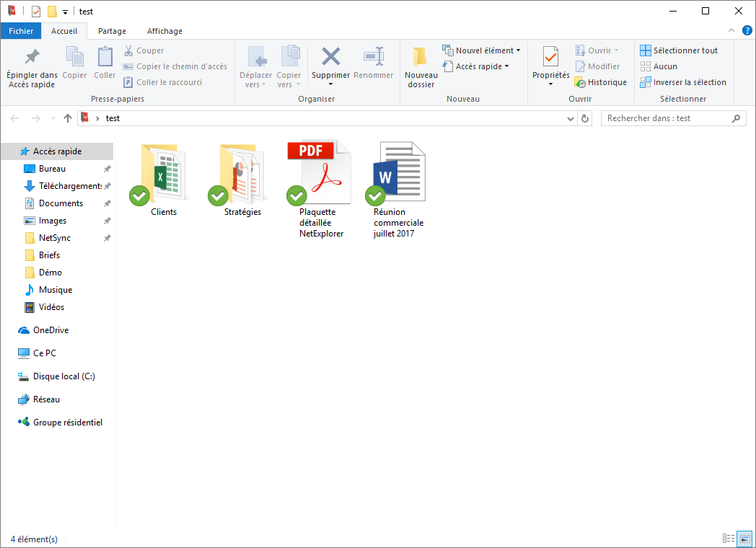The width and height of the screenshot is (756, 548).
Task: Select Accès rapide in navigation pane
Action: click(x=57, y=151)
